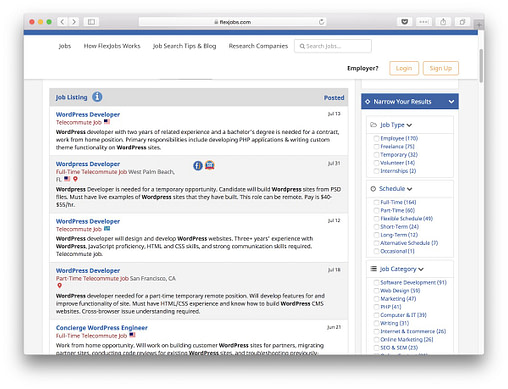Screen dimensions: 508x389
Task: Check the Online Marketing (26) category
Action: coord(376,340)
